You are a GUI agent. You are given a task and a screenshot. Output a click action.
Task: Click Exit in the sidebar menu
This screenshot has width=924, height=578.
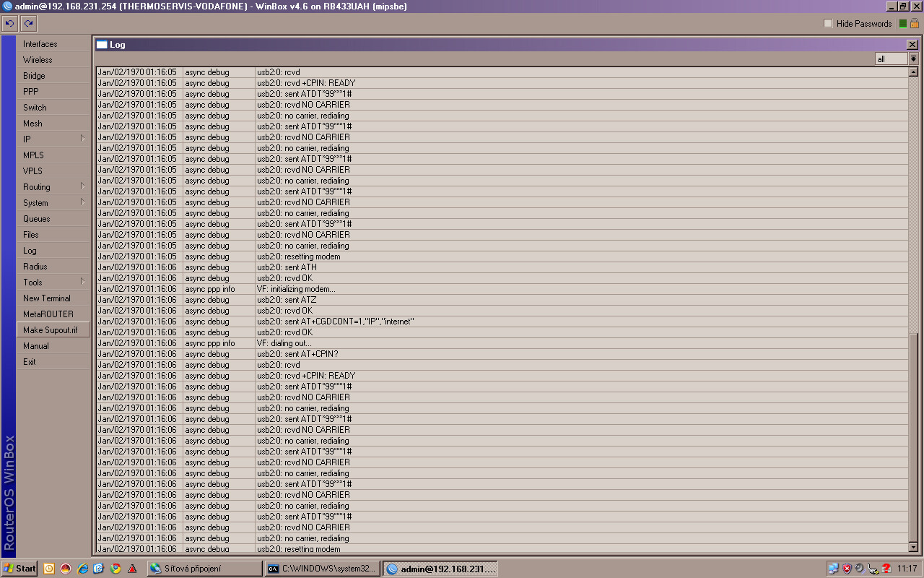coord(53,362)
